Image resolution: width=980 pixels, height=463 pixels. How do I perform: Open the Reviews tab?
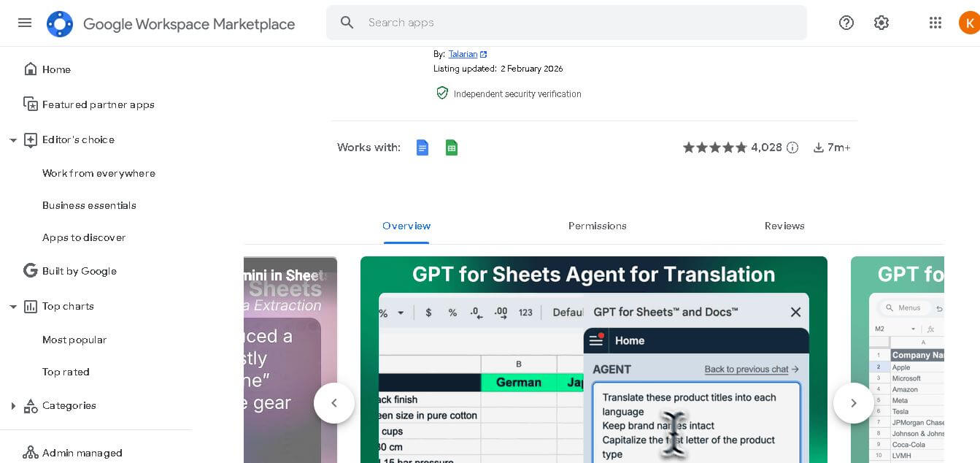(784, 226)
